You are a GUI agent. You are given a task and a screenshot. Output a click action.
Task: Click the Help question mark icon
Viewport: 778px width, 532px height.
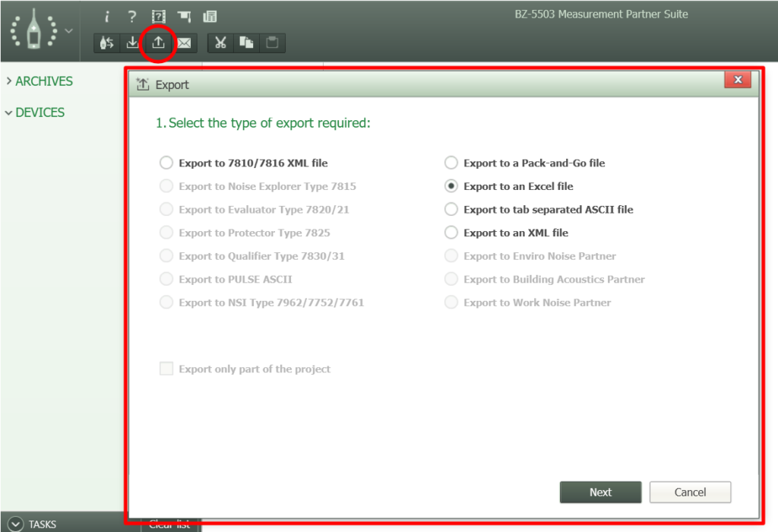(x=131, y=15)
